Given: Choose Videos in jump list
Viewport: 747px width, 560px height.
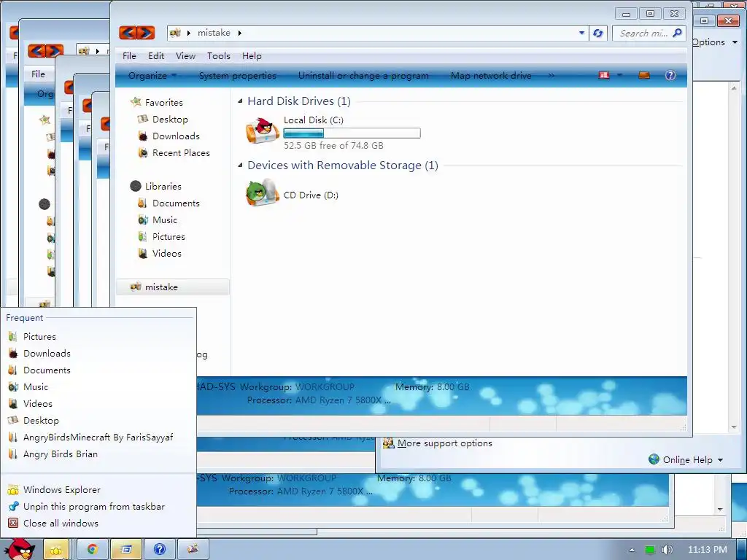Looking at the screenshot, I should click(98, 404).
